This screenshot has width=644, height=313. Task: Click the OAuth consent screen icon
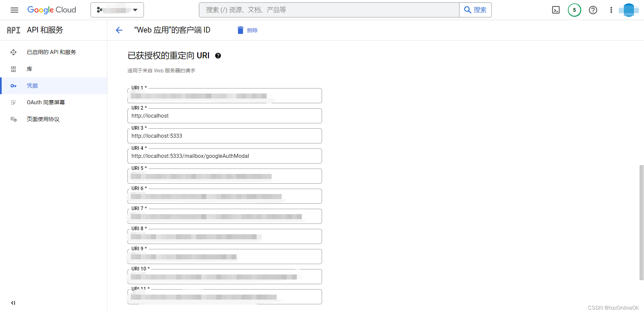tap(13, 103)
